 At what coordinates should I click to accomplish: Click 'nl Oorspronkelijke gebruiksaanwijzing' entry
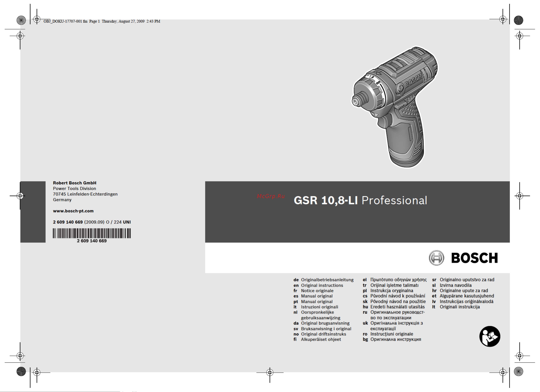coord(317,315)
